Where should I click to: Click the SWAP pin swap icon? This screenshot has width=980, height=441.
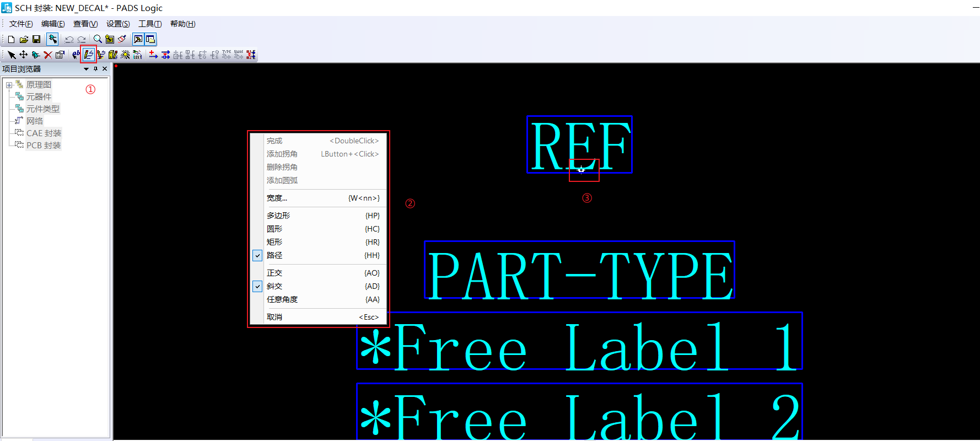239,55
